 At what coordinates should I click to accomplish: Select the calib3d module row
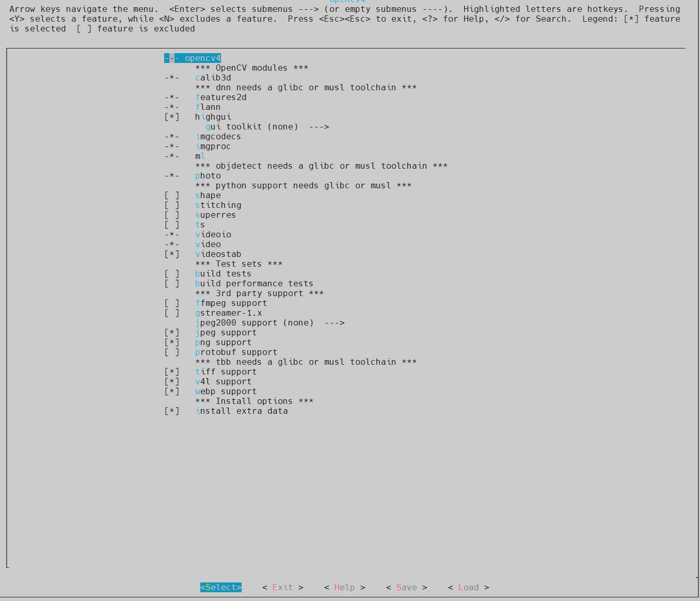(x=198, y=78)
